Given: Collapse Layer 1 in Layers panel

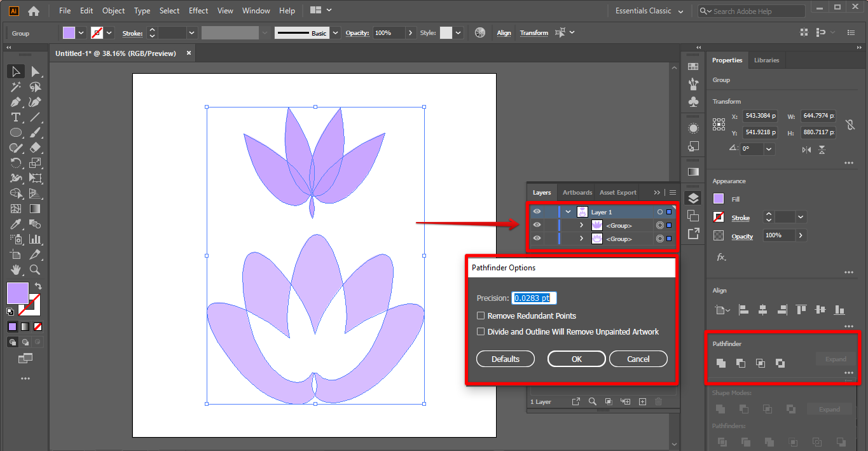Looking at the screenshot, I should [568, 212].
